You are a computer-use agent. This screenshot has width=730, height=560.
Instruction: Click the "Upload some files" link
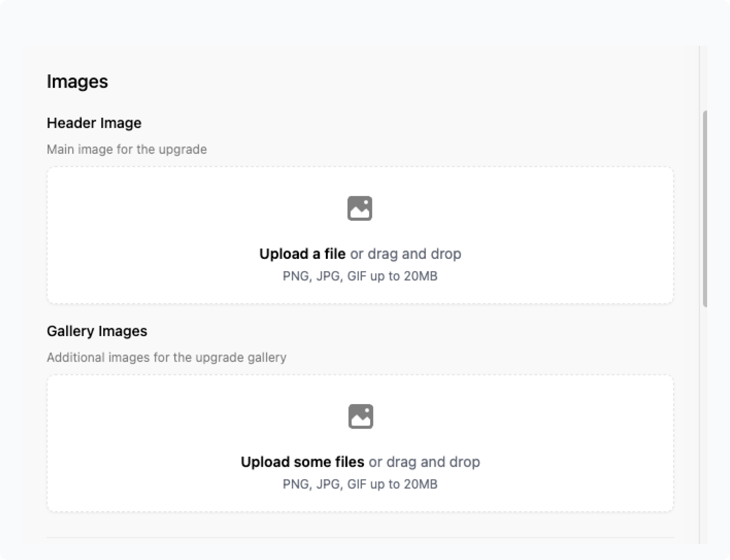302,462
